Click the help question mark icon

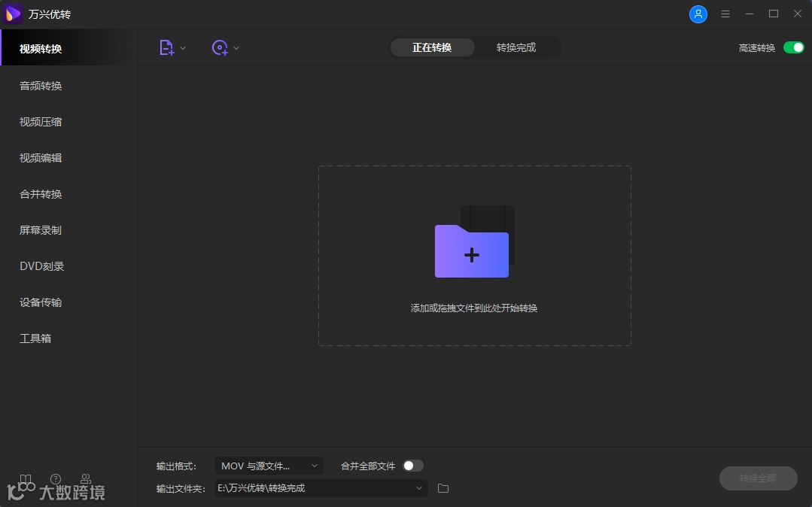[56, 478]
